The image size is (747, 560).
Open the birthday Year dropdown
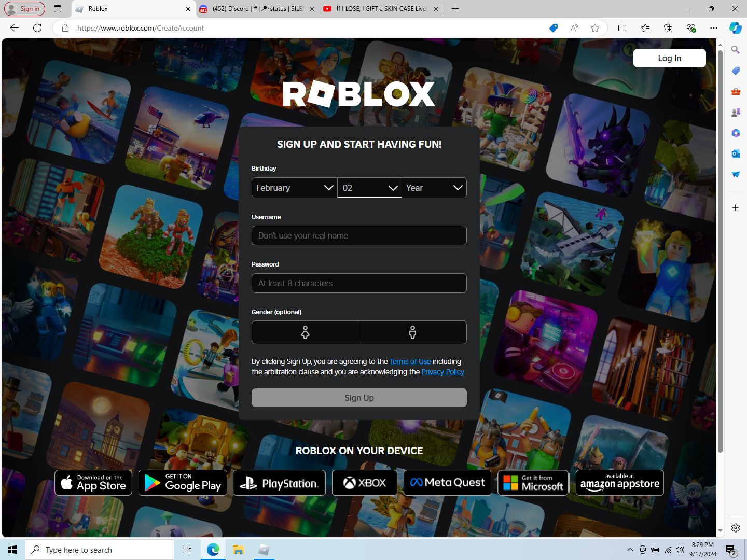[434, 188]
